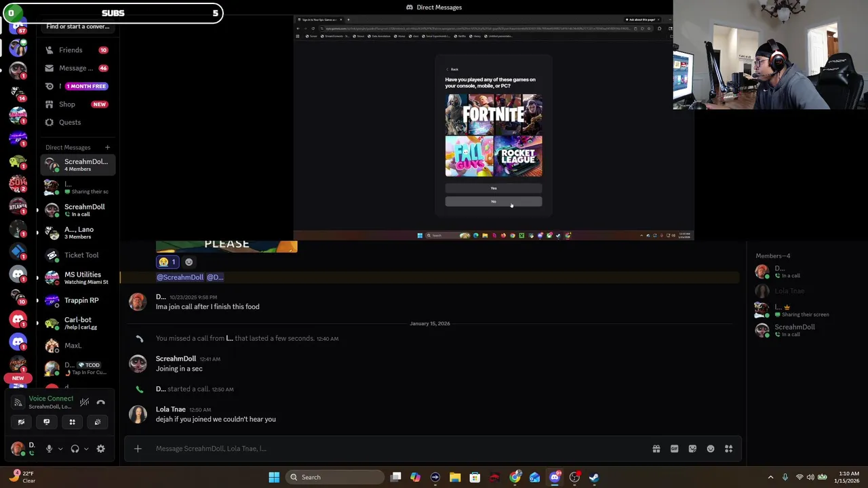
Task: Toggle noise suppression in voice panel
Action: 84,402
